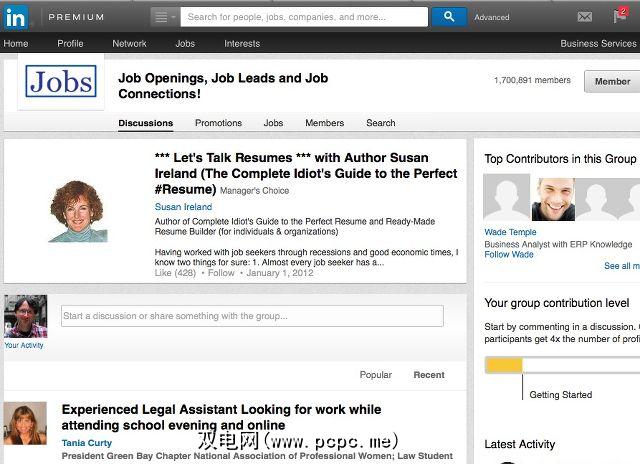Click the blue magnifier search button
The image size is (640, 464).
pos(449,17)
